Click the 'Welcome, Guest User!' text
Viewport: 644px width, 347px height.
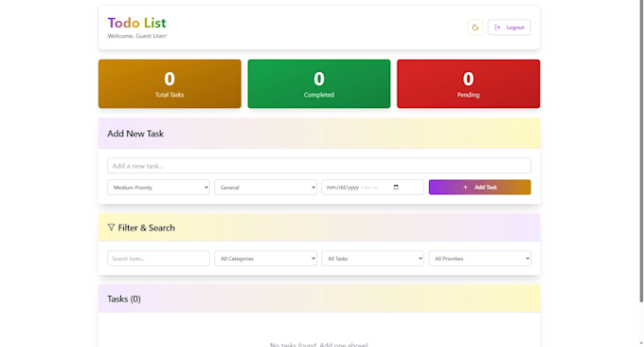tap(137, 36)
